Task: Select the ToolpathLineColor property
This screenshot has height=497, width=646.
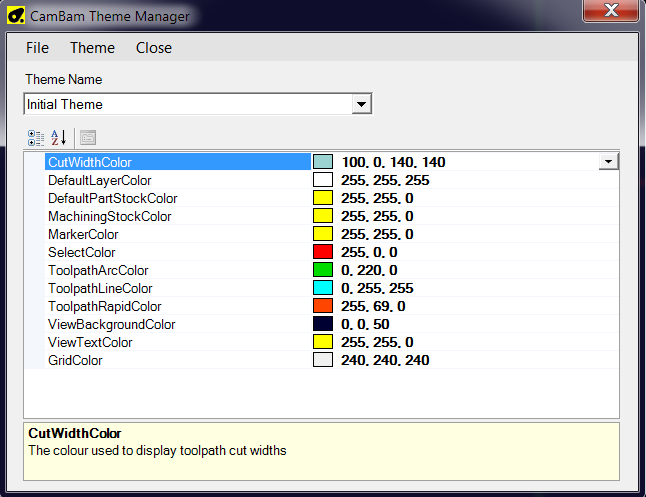Action: coord(100,288)
